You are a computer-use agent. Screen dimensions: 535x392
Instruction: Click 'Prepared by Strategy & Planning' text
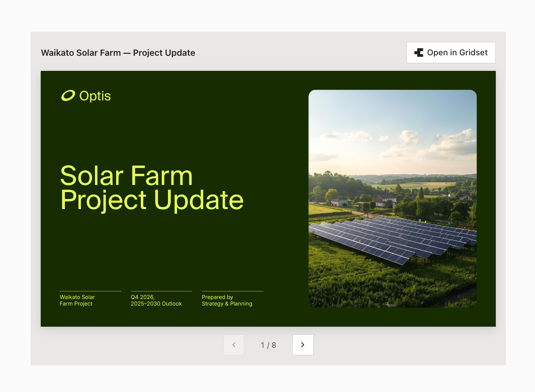click(227, 300)
